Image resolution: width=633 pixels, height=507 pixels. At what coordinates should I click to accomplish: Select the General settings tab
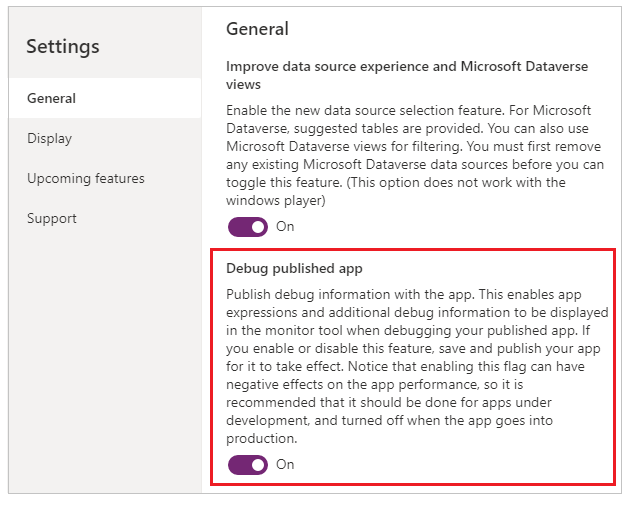coord(52,98)
